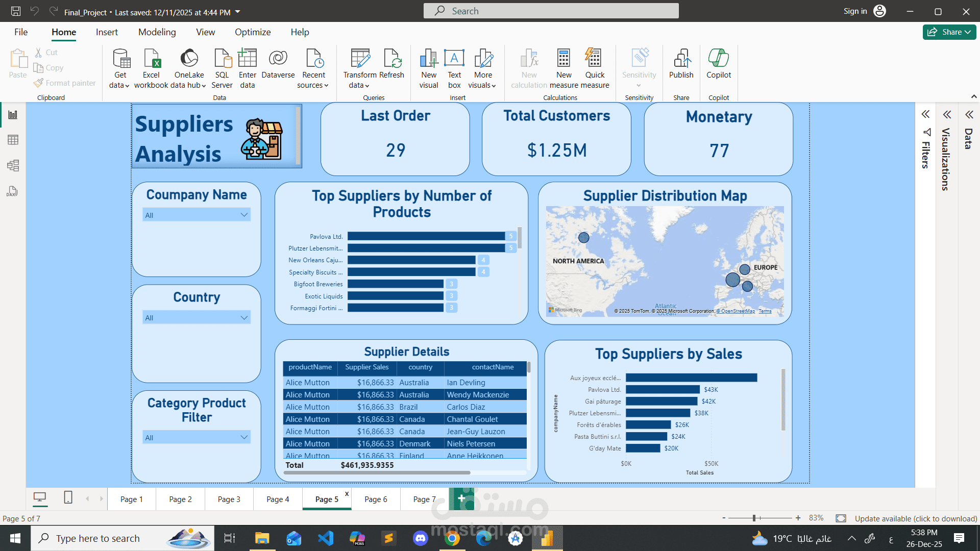The image size is (980, 551).
Task: Open the Country slicer dropdown
Action: (x=244, y=317)
